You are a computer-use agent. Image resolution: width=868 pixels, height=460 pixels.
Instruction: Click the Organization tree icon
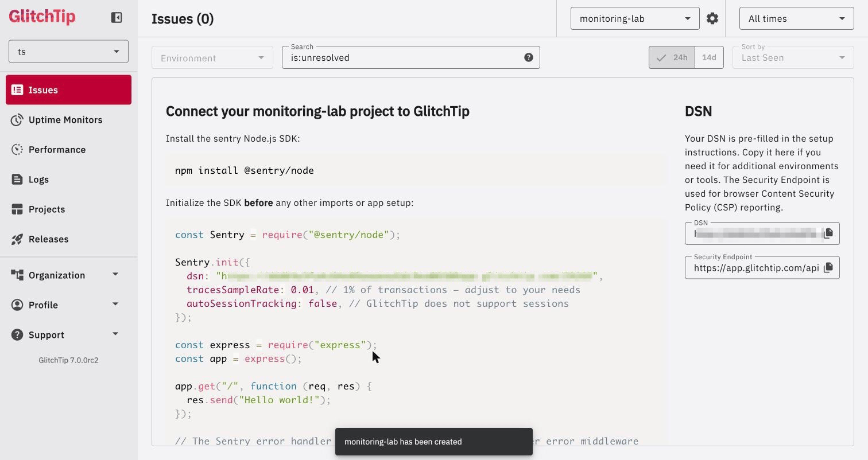tap(17, 275)
